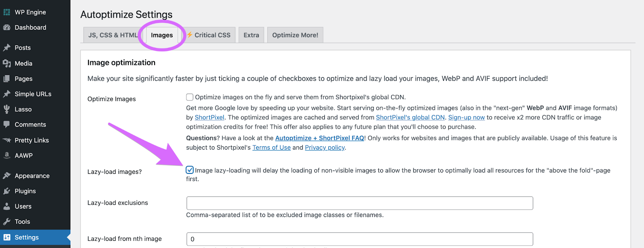Click the Comments bubble icon
The width and height of the screenshot is (644, 248).
pyautogui.click(x=7, y=125)
